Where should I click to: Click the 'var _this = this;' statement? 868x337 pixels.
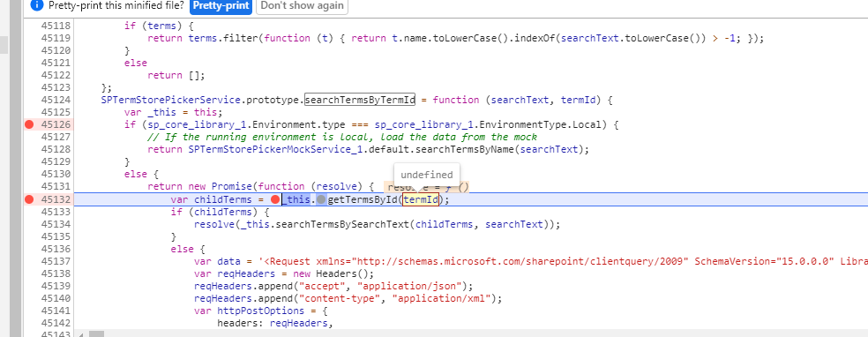[x=173, y=112]
